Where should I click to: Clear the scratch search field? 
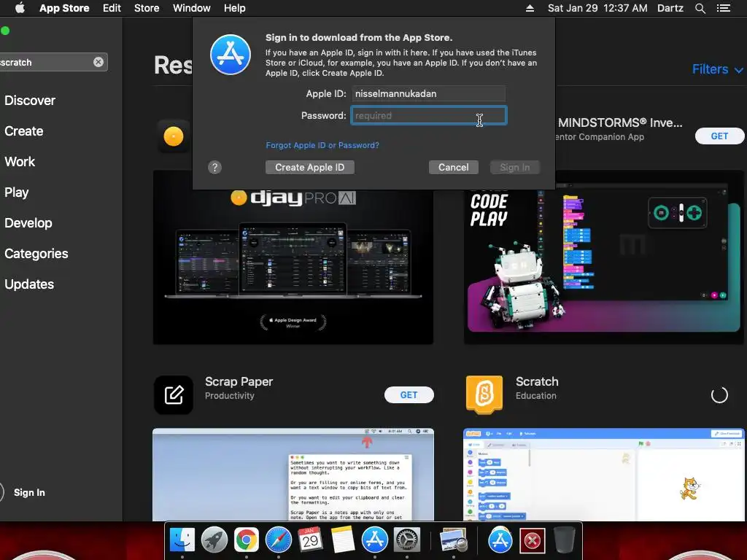point(98,62)
